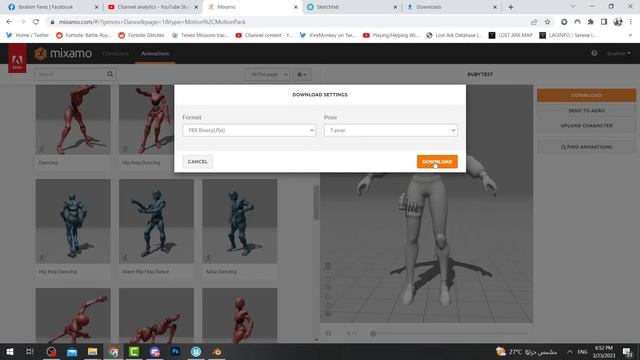
Task: Open the Chrome three-dot menu
Action: 631,22
